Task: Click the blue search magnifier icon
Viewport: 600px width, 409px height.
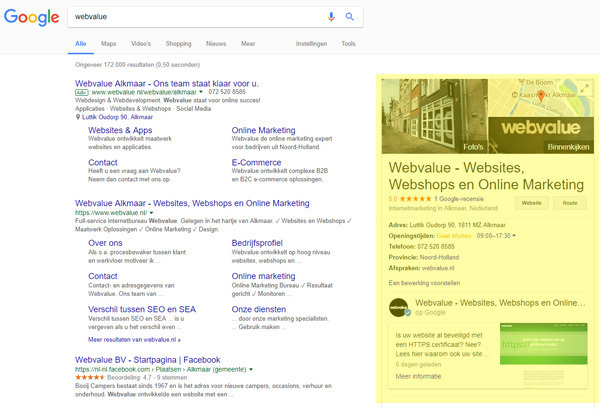Action: click(349, 16)
